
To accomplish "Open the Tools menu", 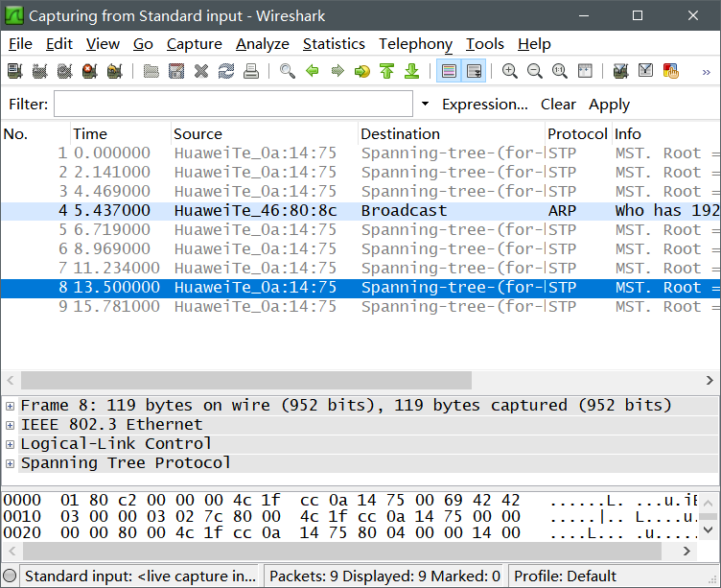I will tap(484, 44).
